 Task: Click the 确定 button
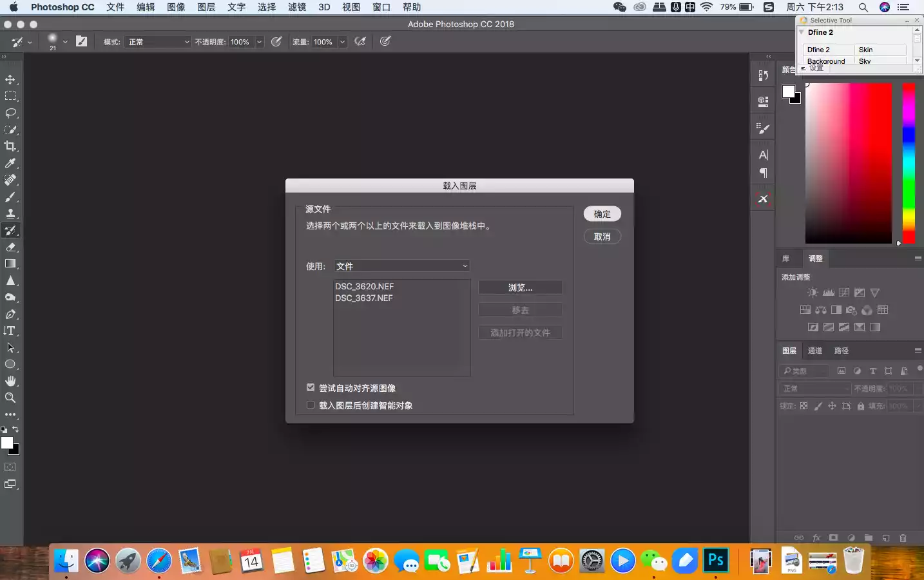coord(602,214)
